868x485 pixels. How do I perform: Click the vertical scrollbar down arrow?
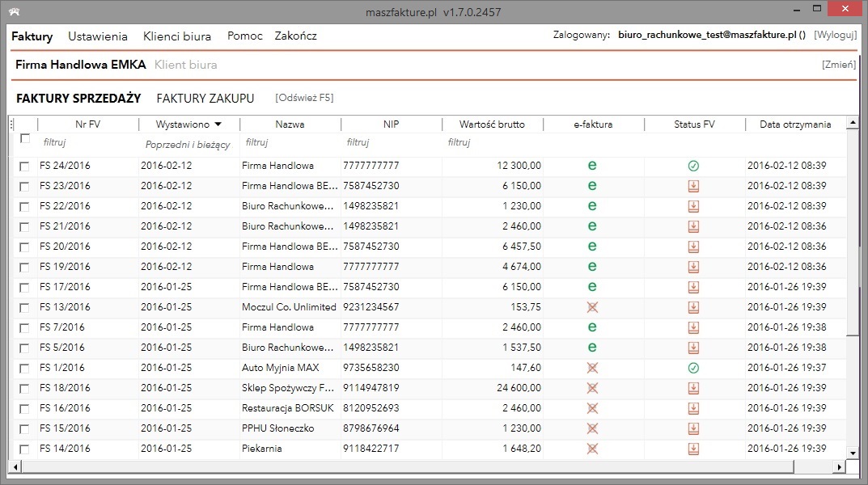(x=853, y=453)
